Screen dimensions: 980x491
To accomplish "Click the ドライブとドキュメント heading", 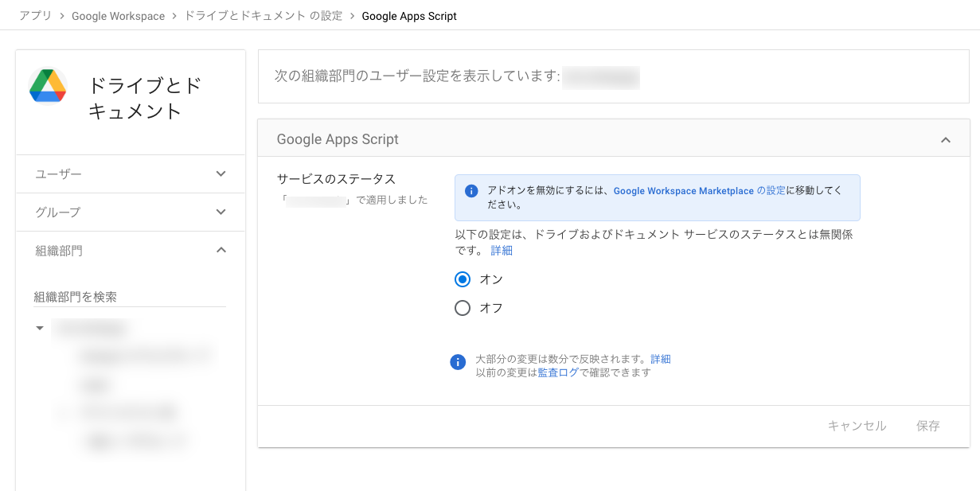I will pos(145,98).
